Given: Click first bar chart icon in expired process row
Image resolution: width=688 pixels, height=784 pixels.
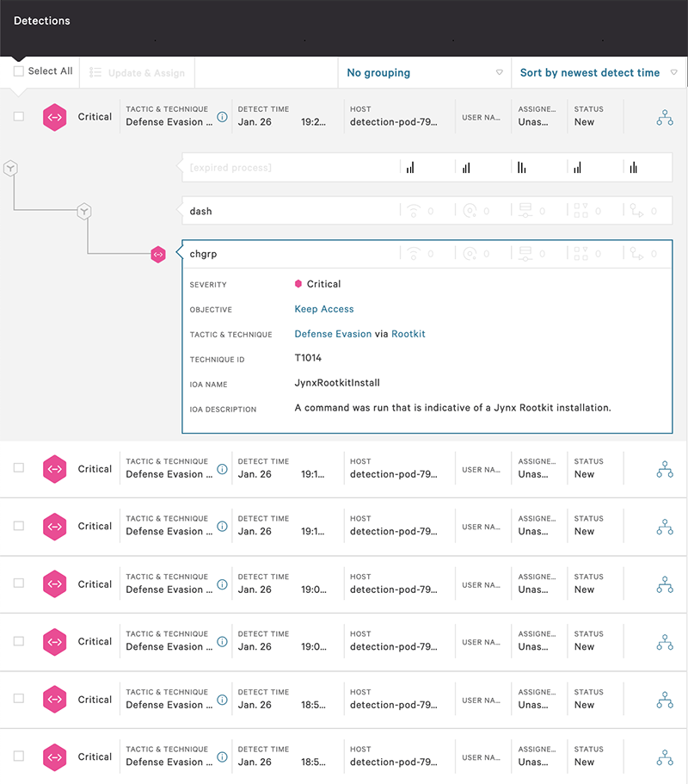Looking at the screenshot, I should 410,168.
